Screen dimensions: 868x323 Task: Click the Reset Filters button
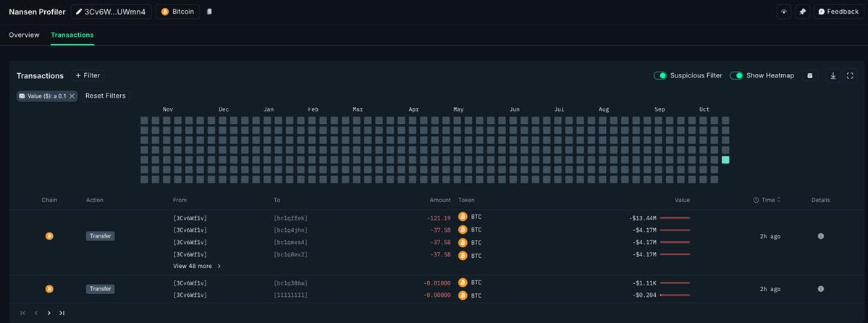click(105, 96)
